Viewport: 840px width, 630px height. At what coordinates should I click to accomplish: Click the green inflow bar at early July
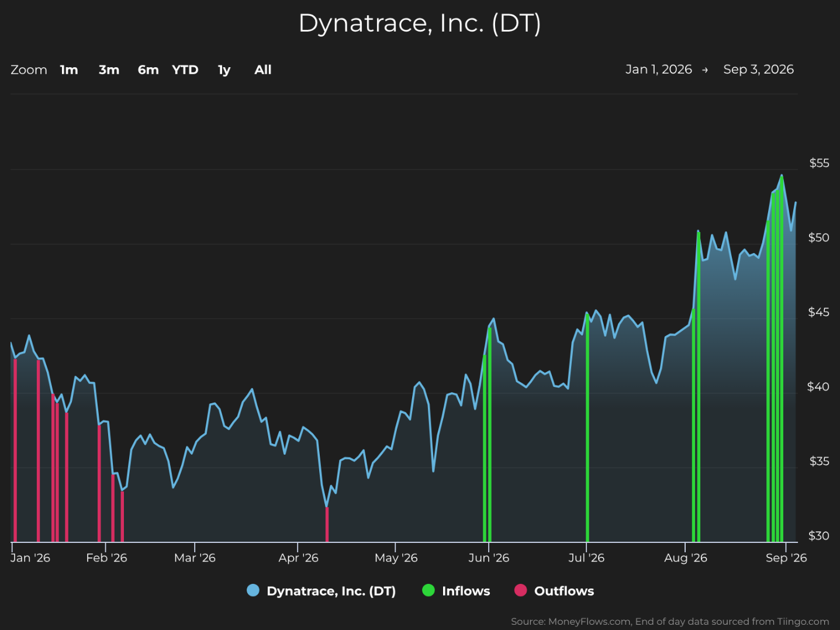(x=587, y=429)
